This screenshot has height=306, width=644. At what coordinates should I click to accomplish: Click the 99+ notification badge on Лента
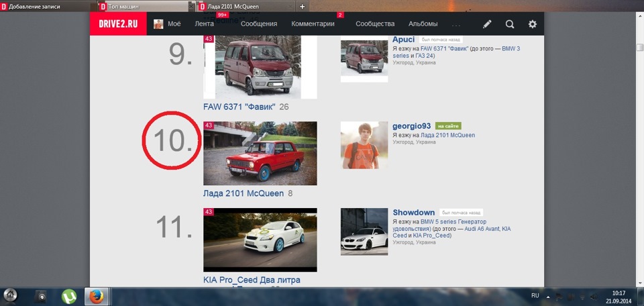222,15
